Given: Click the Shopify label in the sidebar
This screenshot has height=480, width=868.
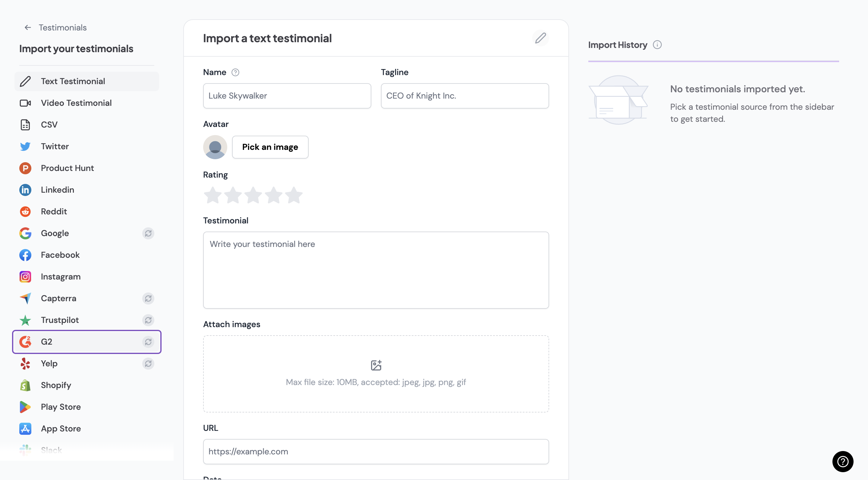Looking at the screenshot, I should click(56, 385).
